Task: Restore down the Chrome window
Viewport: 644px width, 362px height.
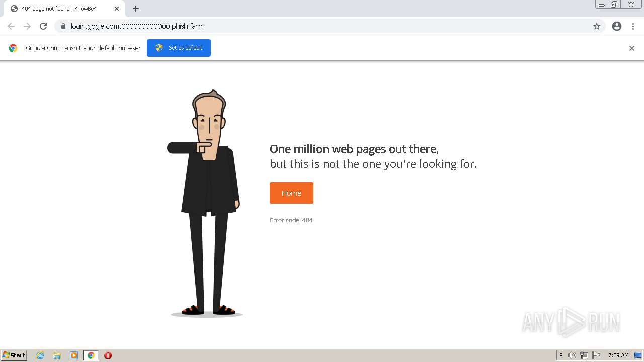Action: [x=614, y=5]
